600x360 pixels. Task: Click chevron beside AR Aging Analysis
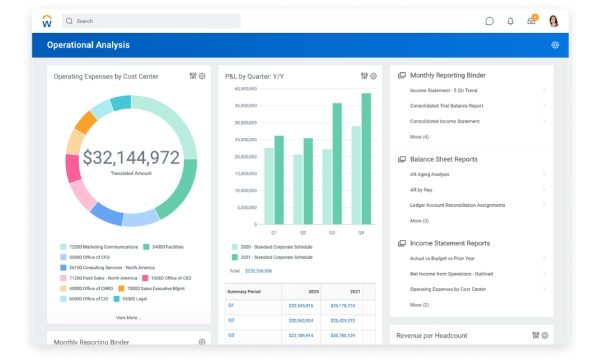click(x=544, y=174)
